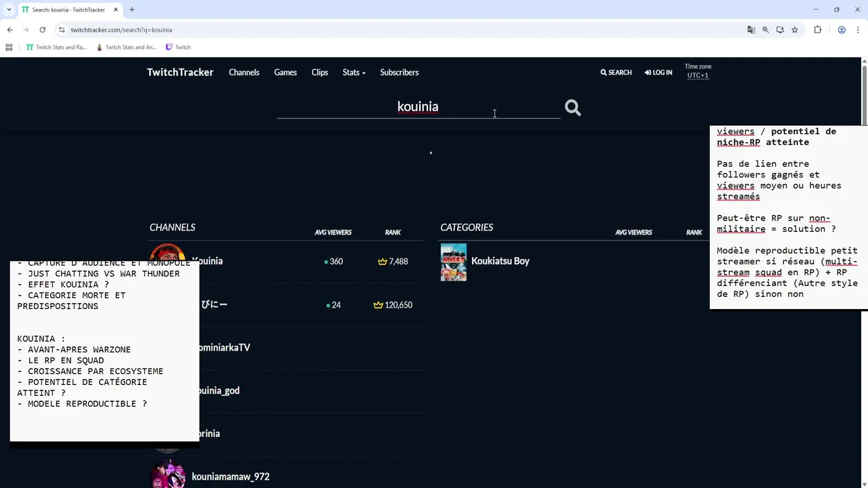Open the Koukiatsu Boy category

coord(500,261)
